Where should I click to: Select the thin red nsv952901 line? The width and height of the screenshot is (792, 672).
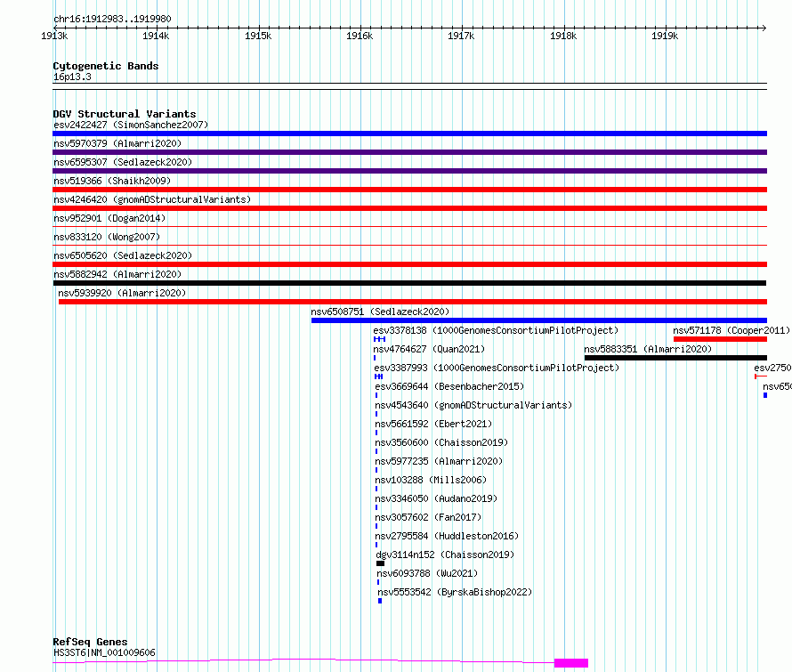(x=409, y=226)
